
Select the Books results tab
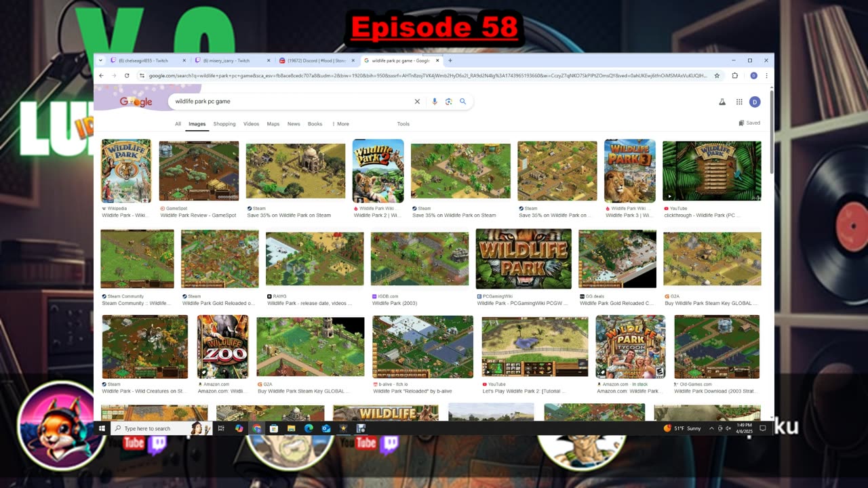pos(315,124)
